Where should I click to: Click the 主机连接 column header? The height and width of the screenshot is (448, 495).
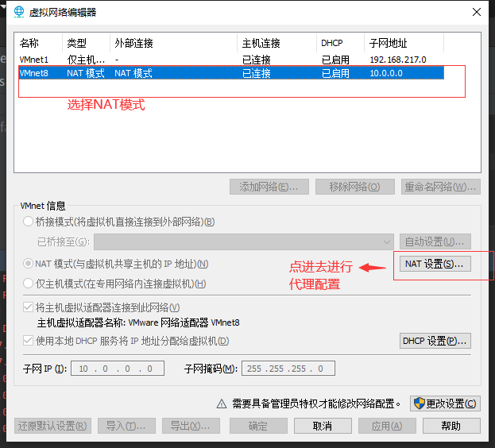pyautogui.click(x=277, y=43)
